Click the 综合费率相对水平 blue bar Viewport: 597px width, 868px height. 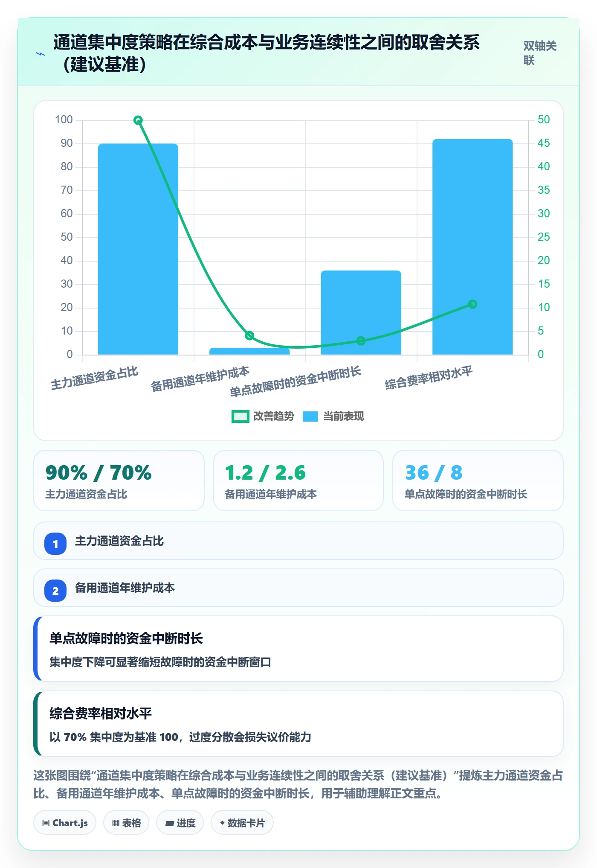coord(472,247)
